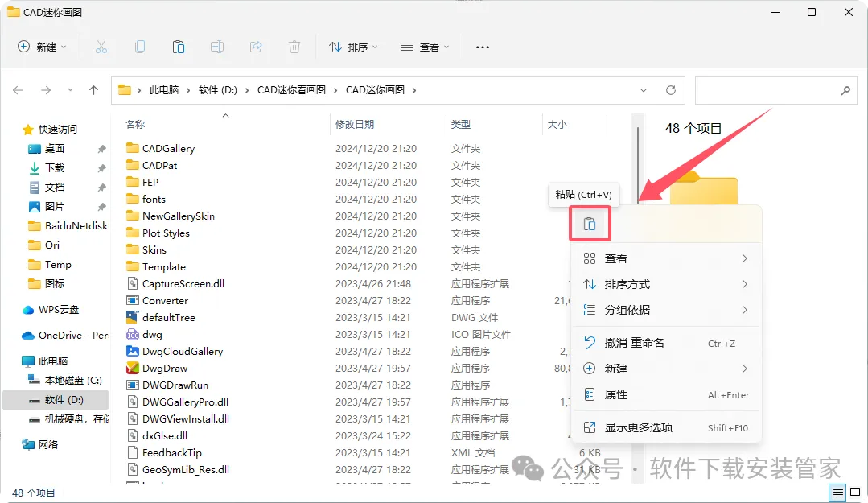Click the Rename icon in toolbar

pos(217,47)
